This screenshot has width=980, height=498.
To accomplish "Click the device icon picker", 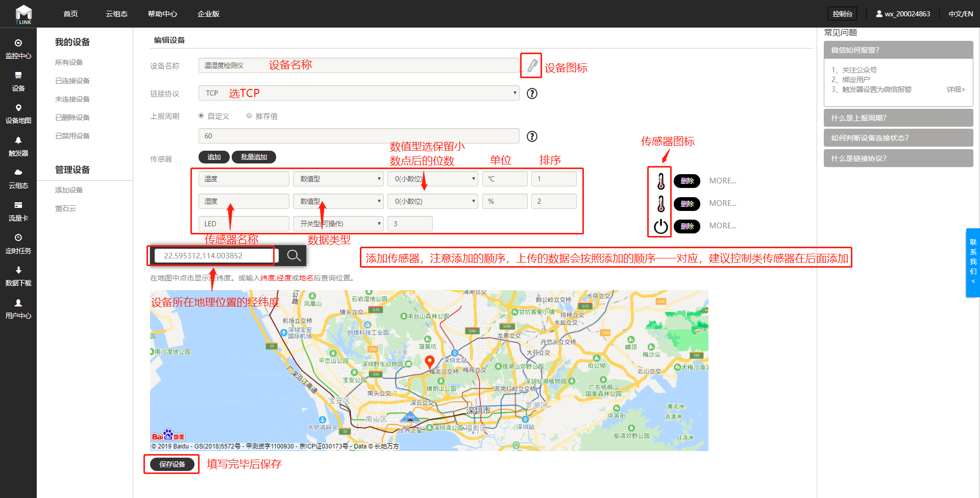I will 531,65.
